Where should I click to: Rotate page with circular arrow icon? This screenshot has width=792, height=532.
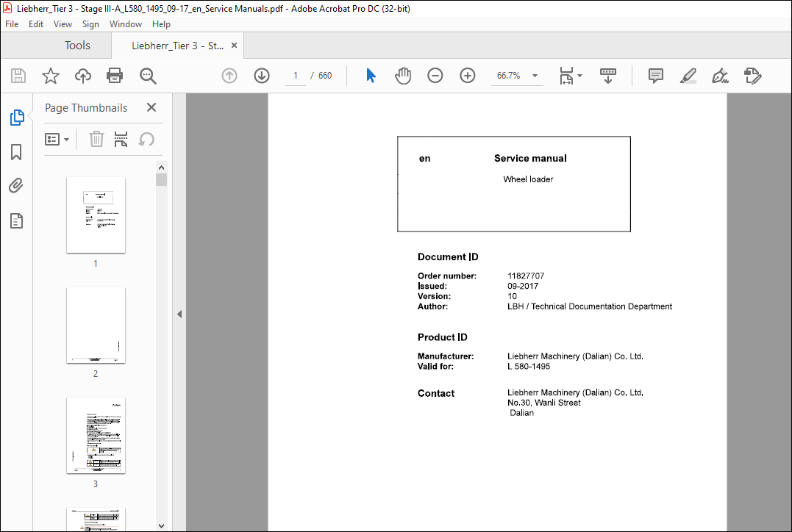146,139
